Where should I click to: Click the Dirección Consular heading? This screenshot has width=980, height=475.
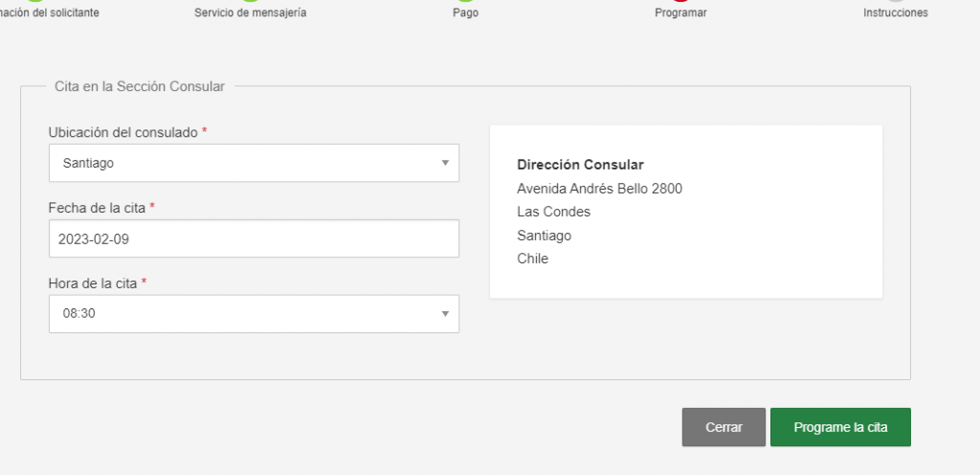point(580,165)
